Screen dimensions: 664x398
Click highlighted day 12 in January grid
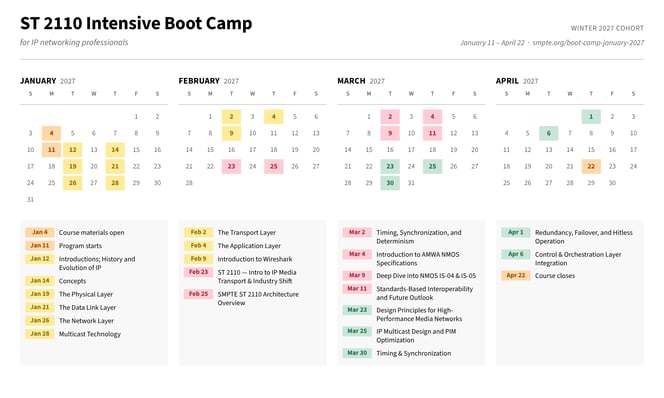[x=72, y=149]
